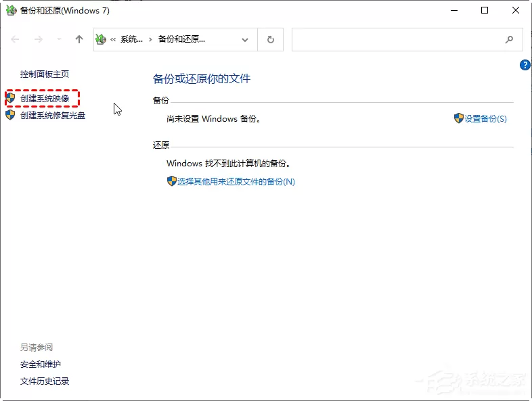The height and width of the screenshot is (401, 532).
Task: Click text 尚未设置 Windows 备份。
Action: [214, 119]
